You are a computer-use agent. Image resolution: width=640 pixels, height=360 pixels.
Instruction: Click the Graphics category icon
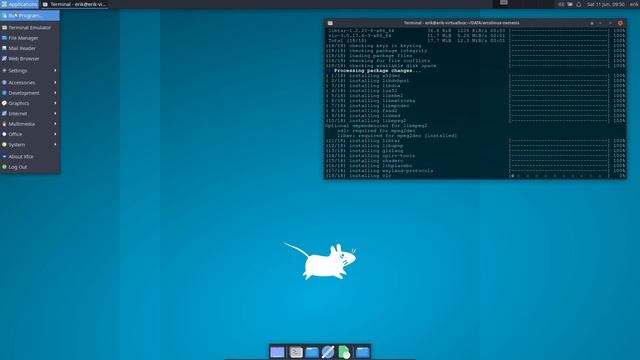pyautogui.click(x=4, y=103)
